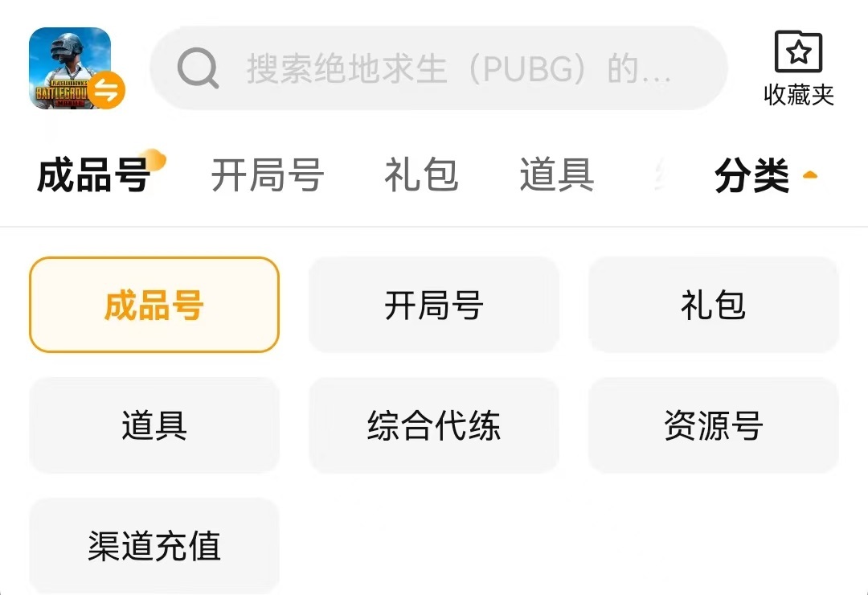Switch to 成品号 tab in top bar
The height and width of the screenshot is (595, 868).
coord(94,175)
